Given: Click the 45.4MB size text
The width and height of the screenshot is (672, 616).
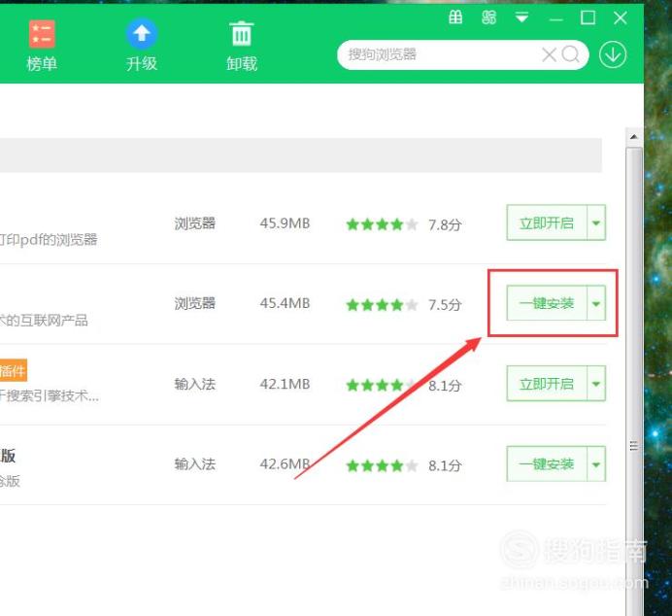Looking at the screenshot, I should (285, 303).
